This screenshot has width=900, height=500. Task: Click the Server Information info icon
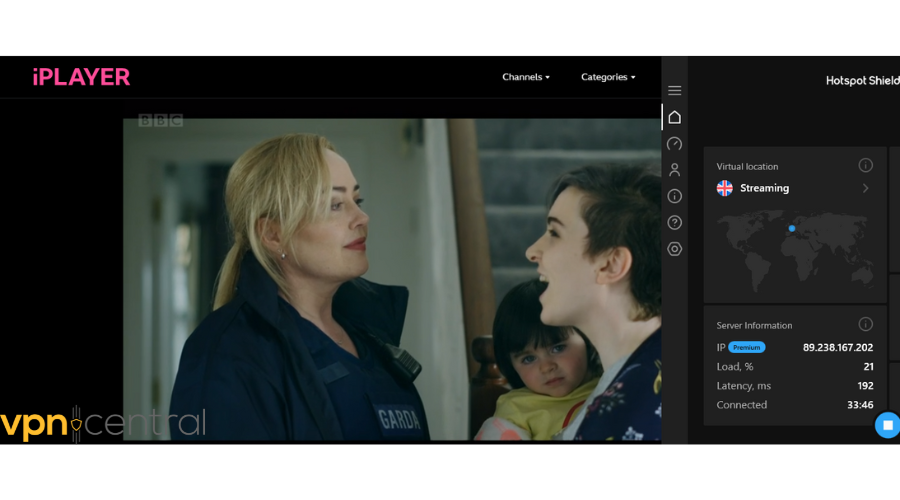click(x=866, y=324)
